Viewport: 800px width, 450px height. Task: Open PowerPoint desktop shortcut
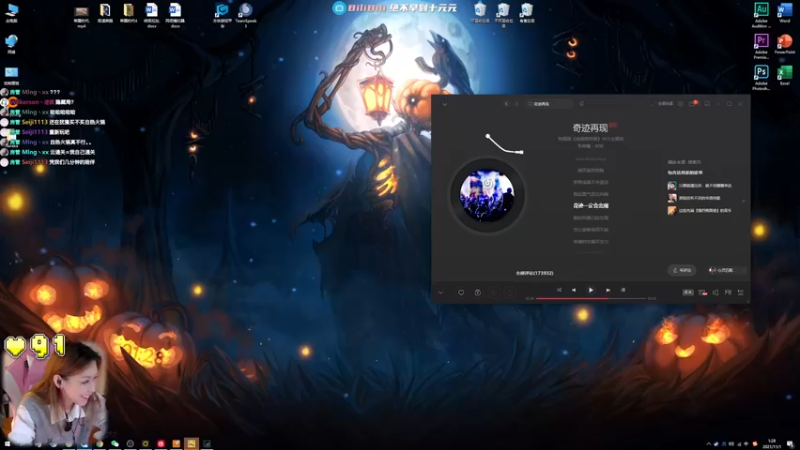(x=785, y=44)
